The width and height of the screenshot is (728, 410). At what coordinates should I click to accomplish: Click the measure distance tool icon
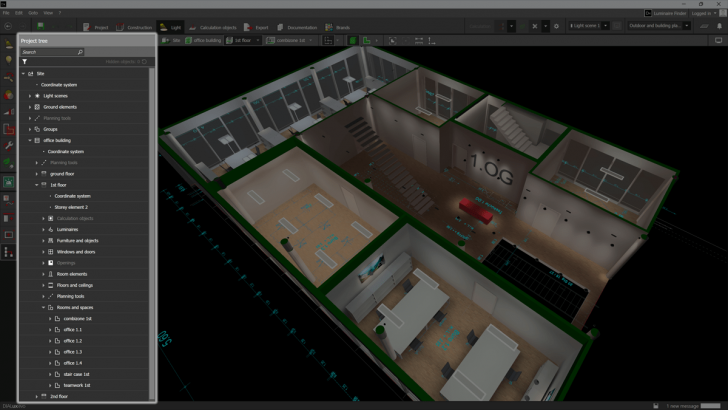[x=419, y=40]
